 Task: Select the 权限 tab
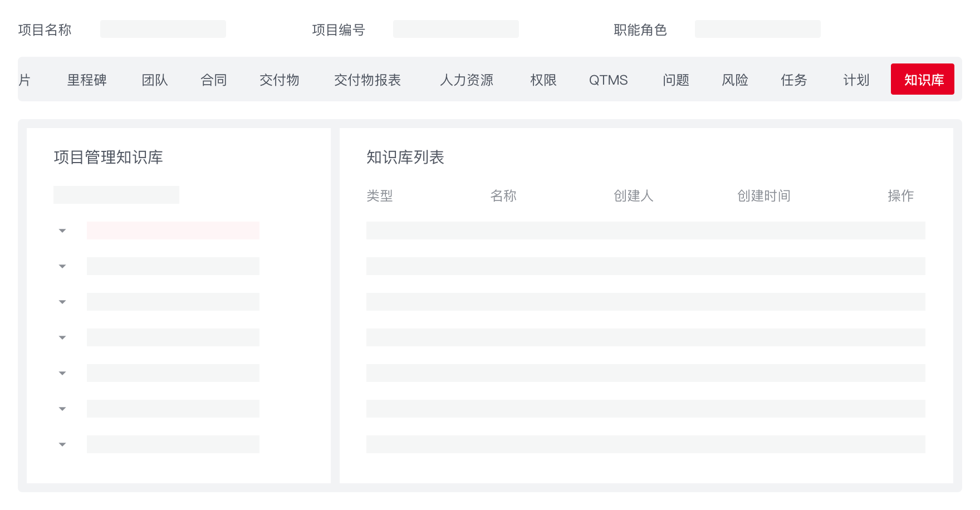pyautogui.click(x=543, y=80)
